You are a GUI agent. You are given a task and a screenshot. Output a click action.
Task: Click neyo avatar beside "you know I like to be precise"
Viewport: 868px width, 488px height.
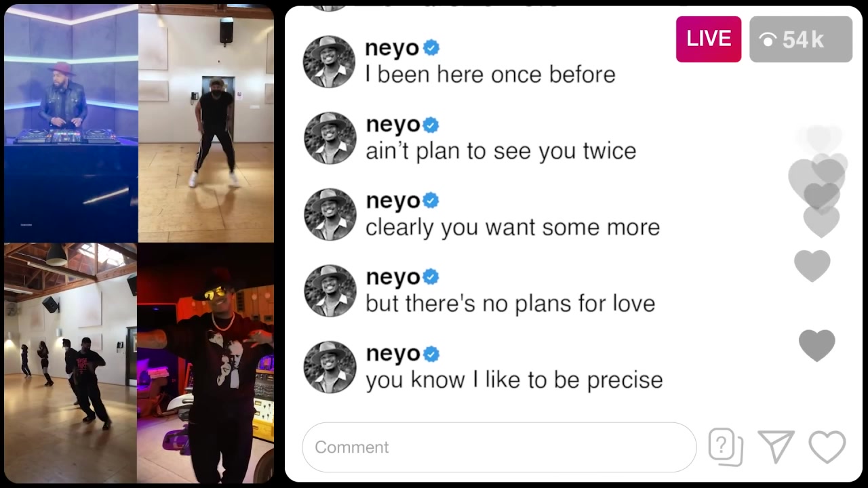tap(330, 367)
